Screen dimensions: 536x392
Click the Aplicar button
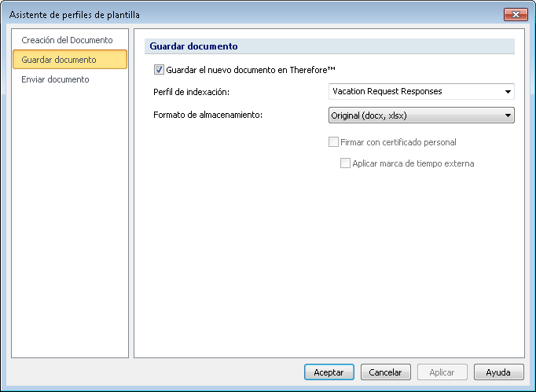[x=442, y=372]
